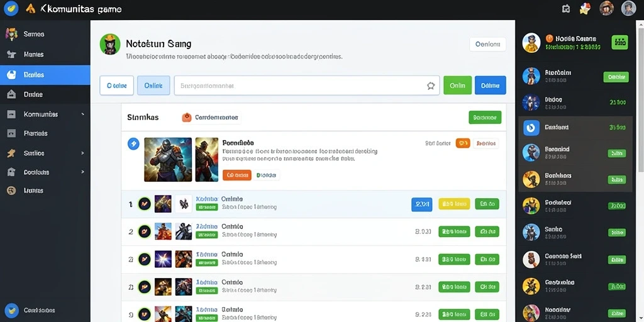This screenshot has height=322, width=644.
Task: Select the blue circle icon on featured card
Action: click(133, 143)
